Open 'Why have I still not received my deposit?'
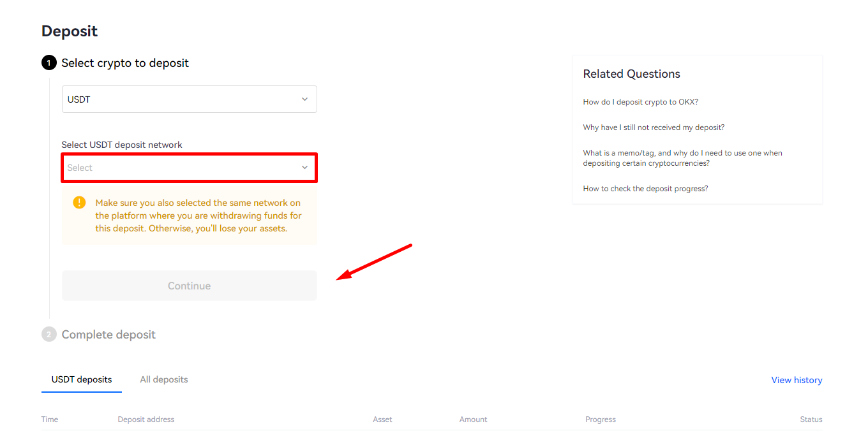Viewport: 868px width, 445px height. point(654,128)
